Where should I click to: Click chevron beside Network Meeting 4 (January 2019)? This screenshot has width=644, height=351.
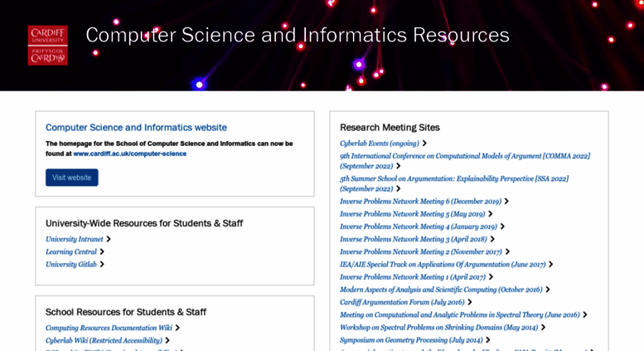point(503,227)
